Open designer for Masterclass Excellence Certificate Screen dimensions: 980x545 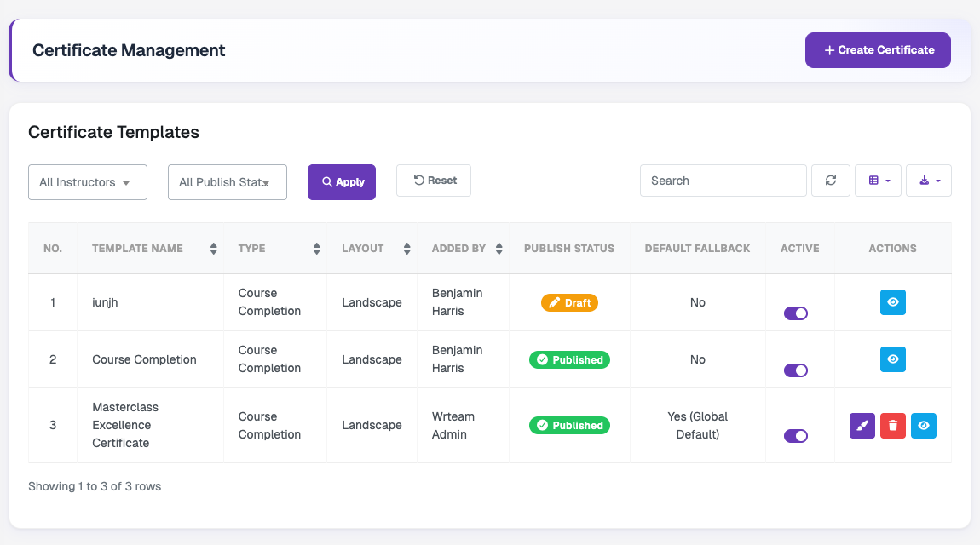862,426
